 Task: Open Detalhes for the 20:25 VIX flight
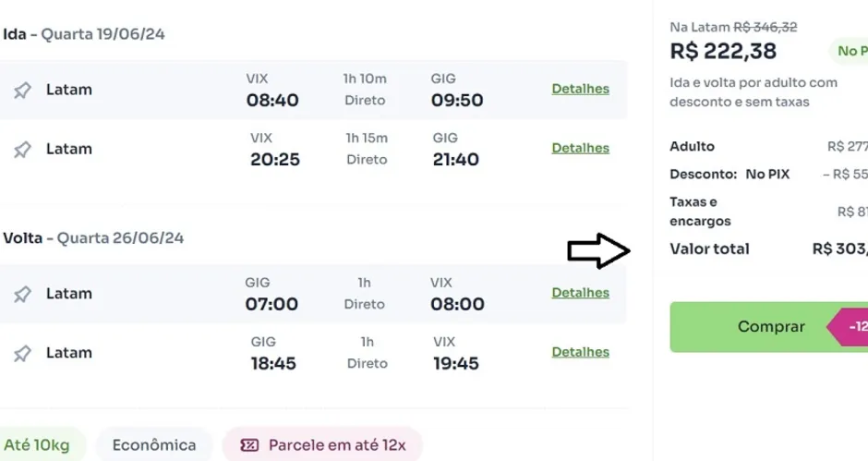coord(580,148)
